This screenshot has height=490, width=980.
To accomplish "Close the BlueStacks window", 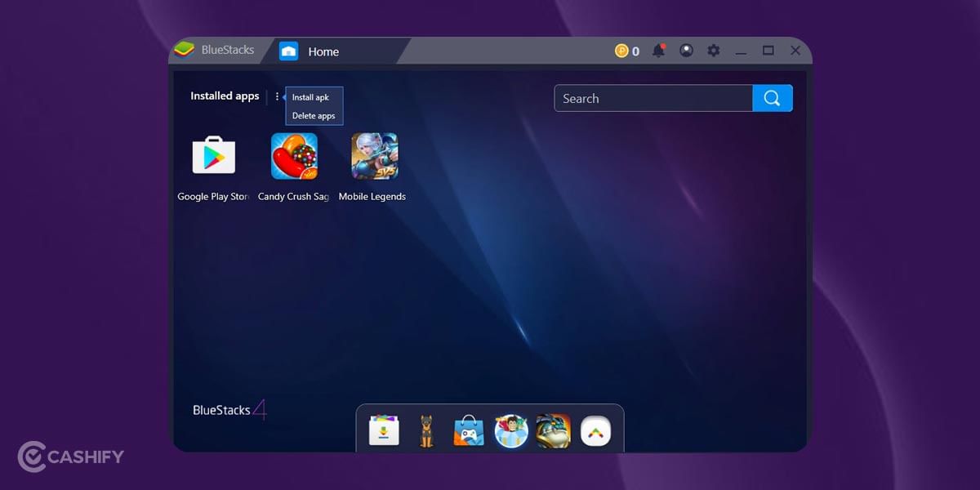I will [795, 51].
